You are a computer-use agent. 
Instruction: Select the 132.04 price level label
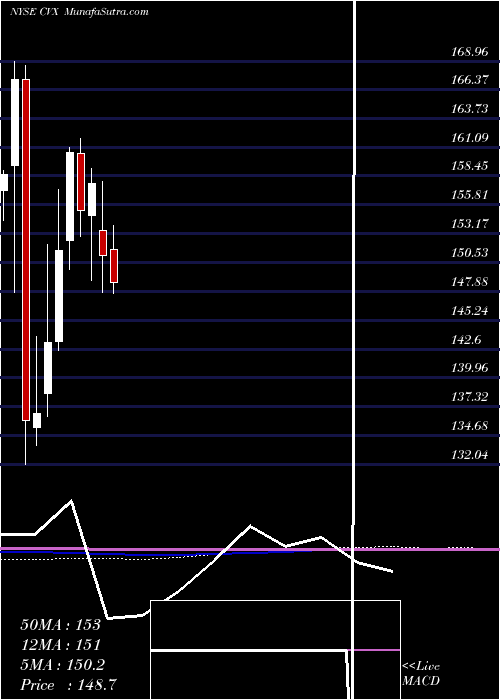click(470, 454)
